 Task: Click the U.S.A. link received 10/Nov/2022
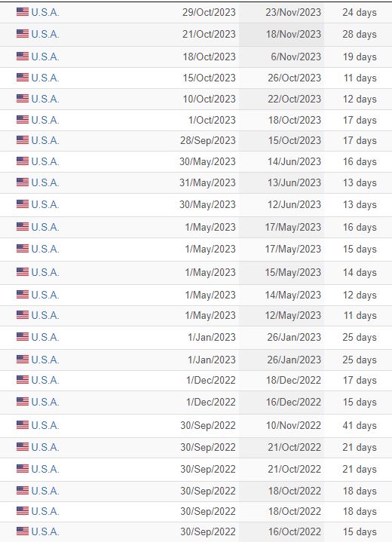coord(45,425)
